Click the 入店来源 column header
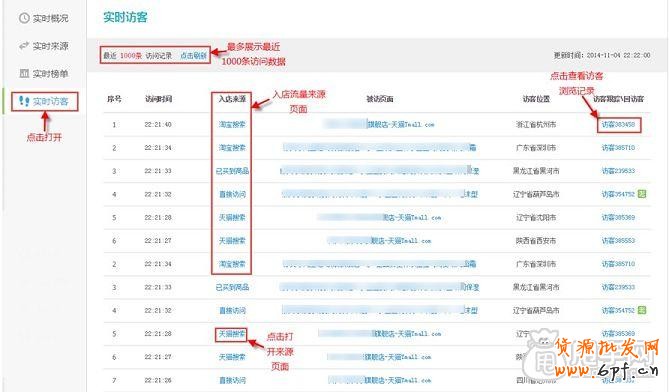The height and width of the screenshot is (392, 669). click(x=232, y=99)
